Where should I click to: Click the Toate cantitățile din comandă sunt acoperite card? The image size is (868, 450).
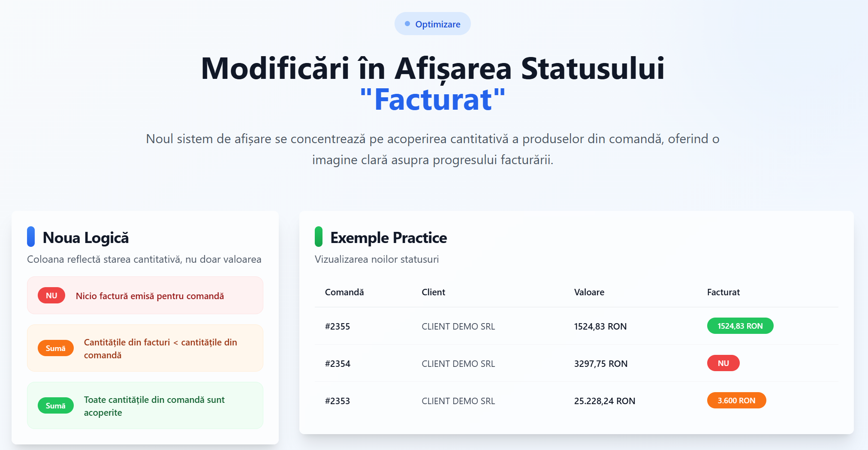click(x=145, y=405)
